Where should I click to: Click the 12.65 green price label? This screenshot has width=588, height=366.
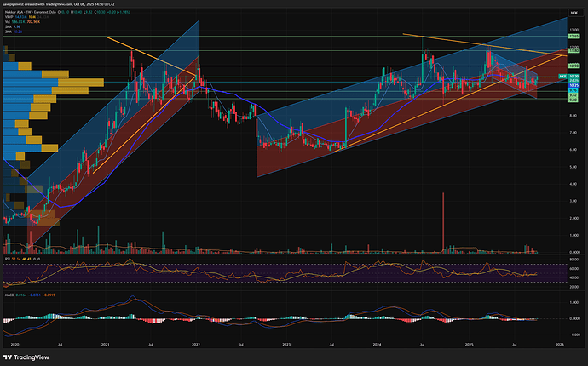574,37
